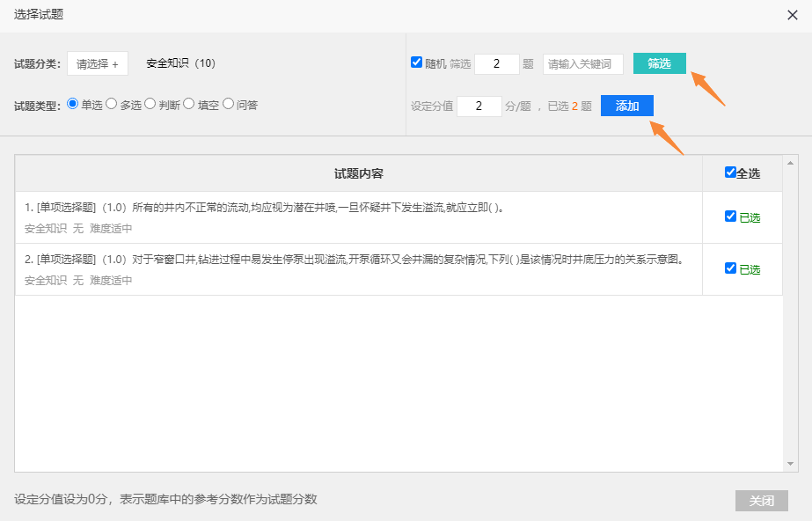This screenshot has width=812, height=521.
Task: Click the 难度适中 label under question 2
Action: point(111,280)
